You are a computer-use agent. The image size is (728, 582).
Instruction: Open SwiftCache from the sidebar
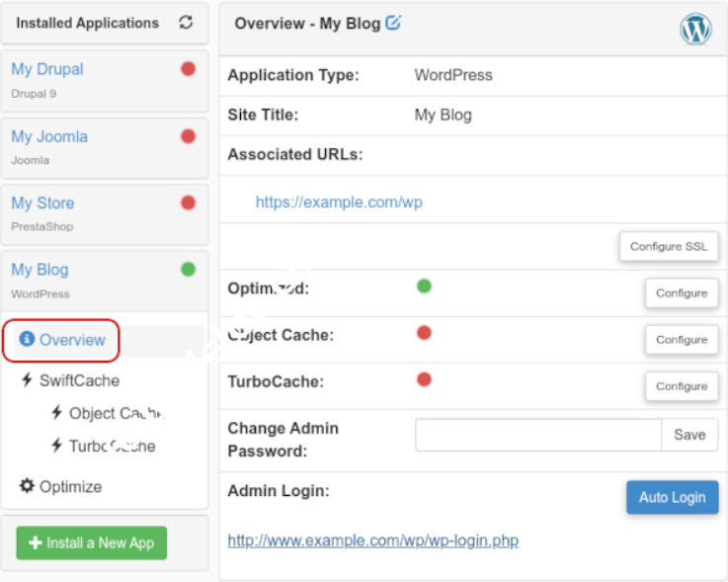click(x=79, y=380)
